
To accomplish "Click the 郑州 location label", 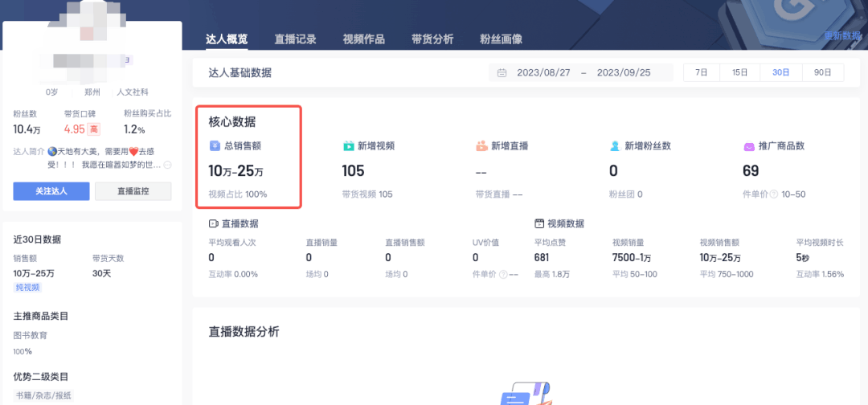I will click(92, 92).
